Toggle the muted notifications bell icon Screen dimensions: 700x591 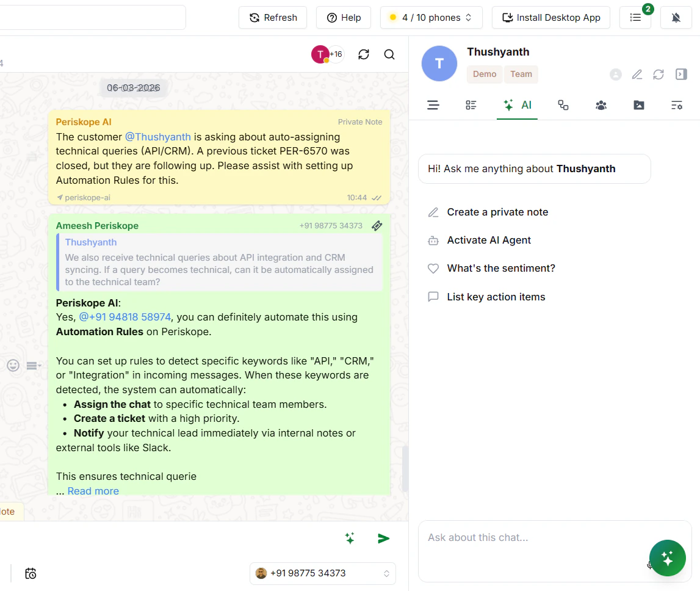(x=676, y=18)
